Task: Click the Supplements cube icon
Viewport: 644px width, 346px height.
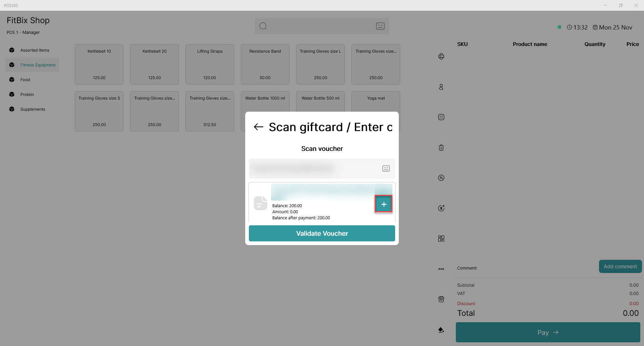Action: pyautogui.click(x=12, y=109)
